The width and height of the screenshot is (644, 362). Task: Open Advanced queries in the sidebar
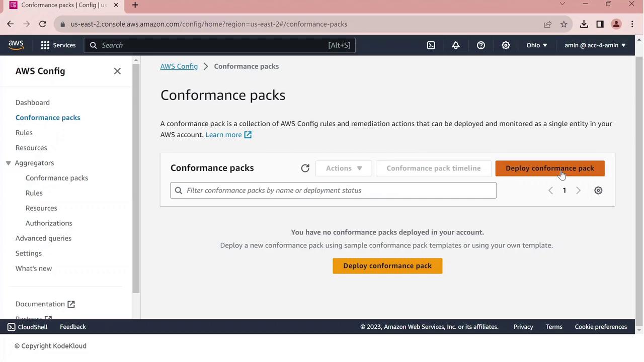point(43,238)
